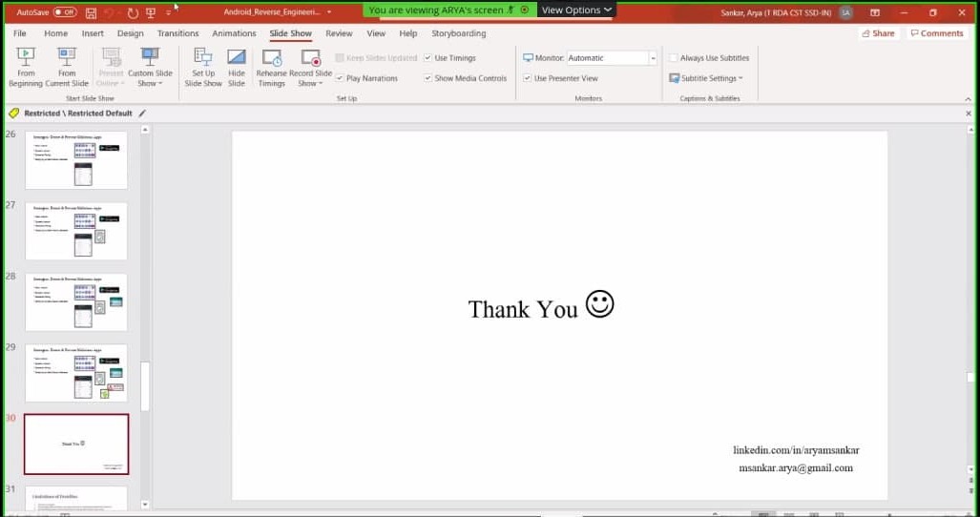Toggle the Use Timings checkbox
Viewport: 980px width, 517px height.
pyautogui.click(x=428, y=57)
